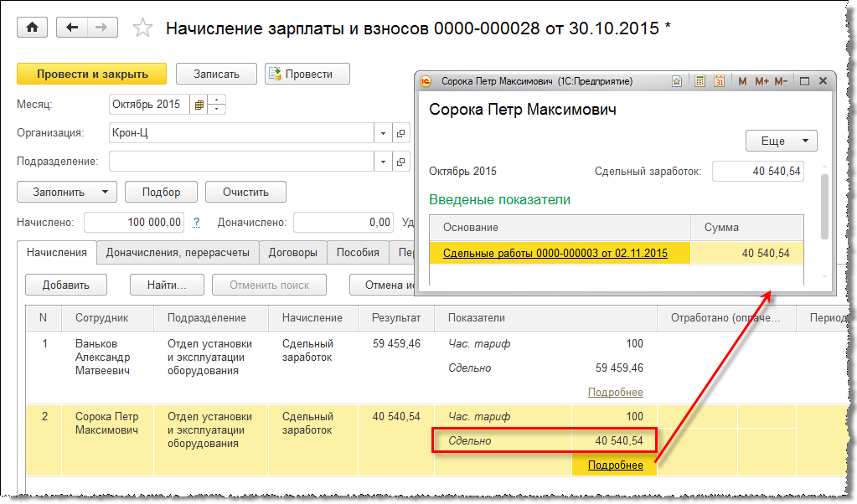Image resolution: width=857 pixels, height=504 pixels.
Task: Click the Подробнее link for Сорока Петр
Action: pyautogui.click(x=616, y=465)
